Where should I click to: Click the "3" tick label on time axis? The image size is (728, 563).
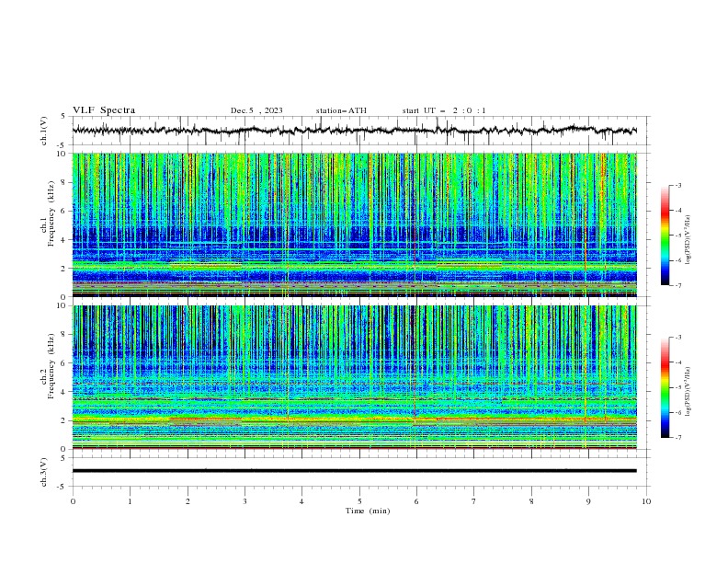pyautogui.click(x=245, y=501)
